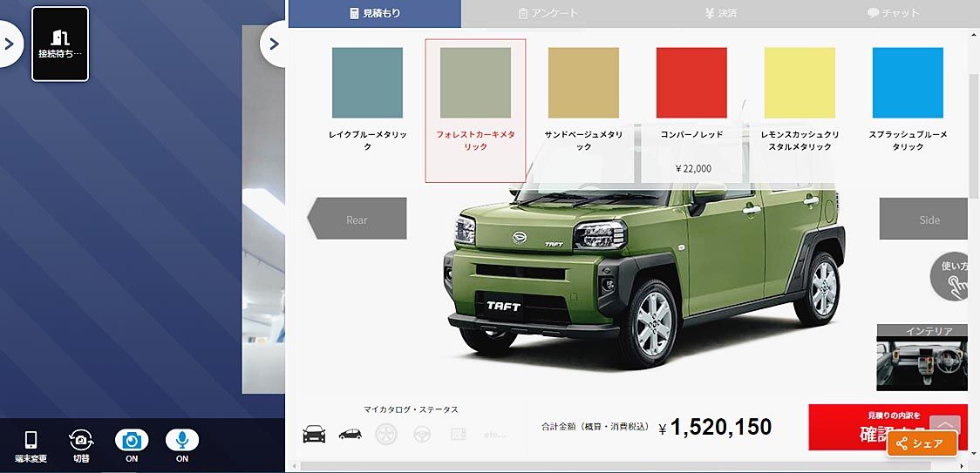This screenshot has width=980, height=473.
Task: Show the Rear view of car
Action: (x=357, y=219)
